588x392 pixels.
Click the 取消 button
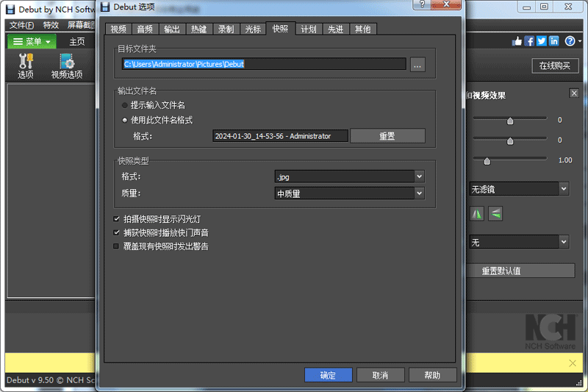point(380,375)
